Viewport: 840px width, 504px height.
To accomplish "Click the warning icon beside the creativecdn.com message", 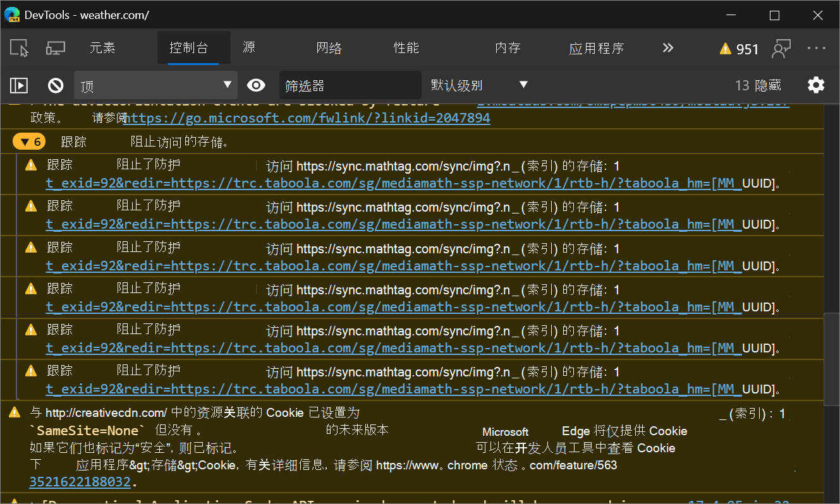I will pos(15,412).
